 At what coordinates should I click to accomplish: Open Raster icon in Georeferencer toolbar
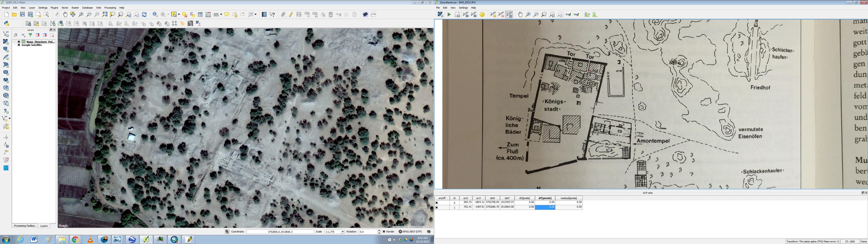[440, 14]
